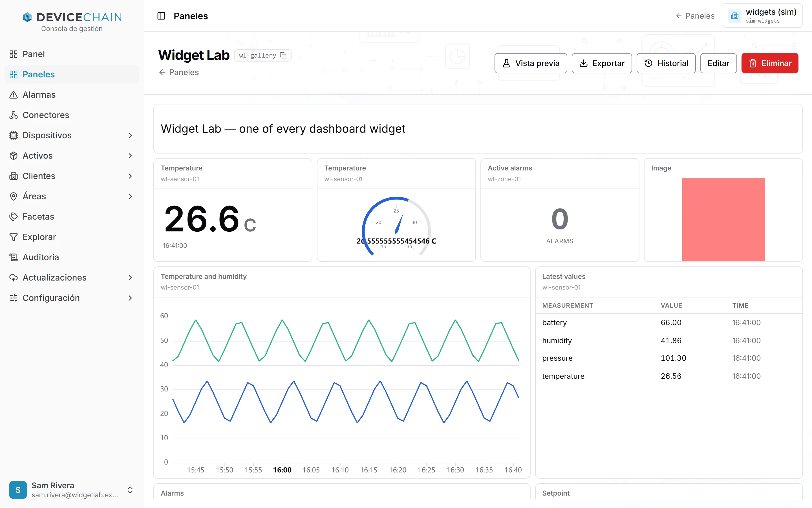Open Explorar filter item
Viewport: 812px width, 508px height.
(x=72, y=237)
